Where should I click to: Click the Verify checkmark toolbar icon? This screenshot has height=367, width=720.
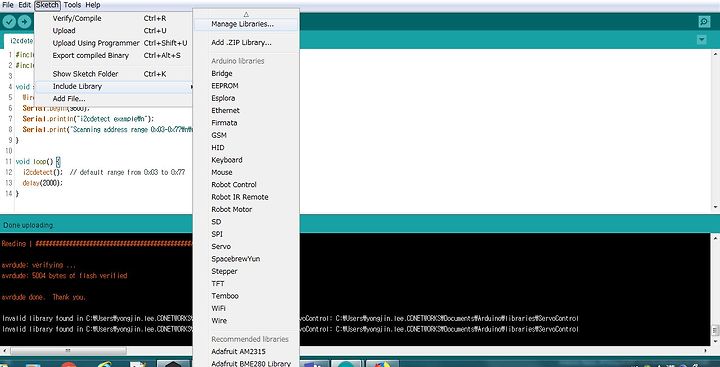(x=9, y=22)
